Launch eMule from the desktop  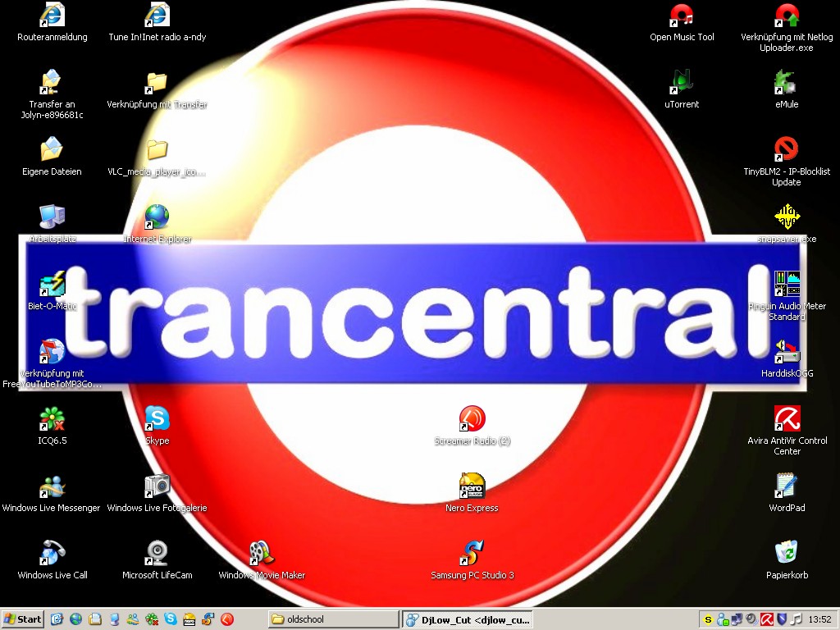[x=786, y=82]
